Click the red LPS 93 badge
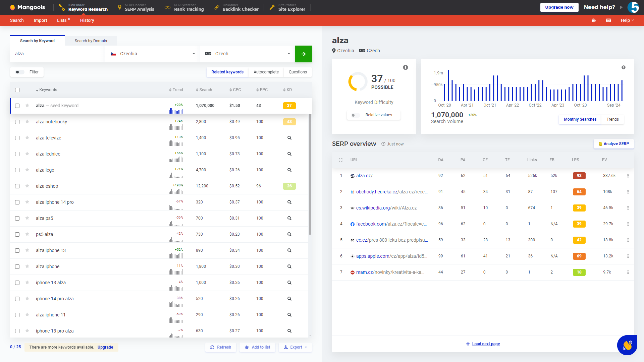644x362 pixels. pos(579,176)
